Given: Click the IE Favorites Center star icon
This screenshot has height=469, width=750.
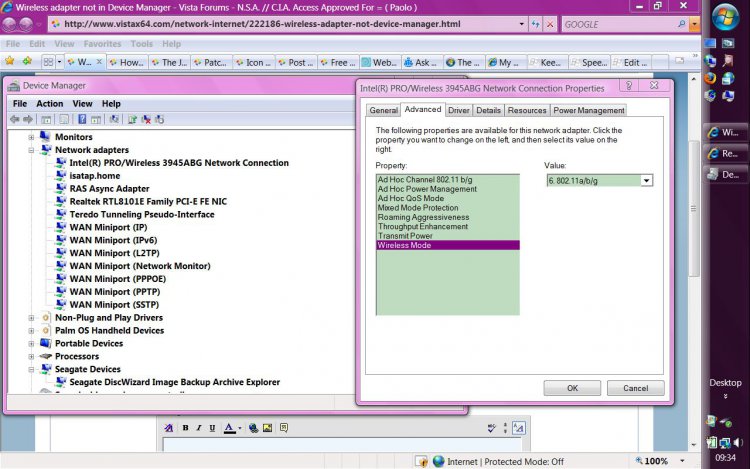Looking at the screenshot, I should [10, 61].
